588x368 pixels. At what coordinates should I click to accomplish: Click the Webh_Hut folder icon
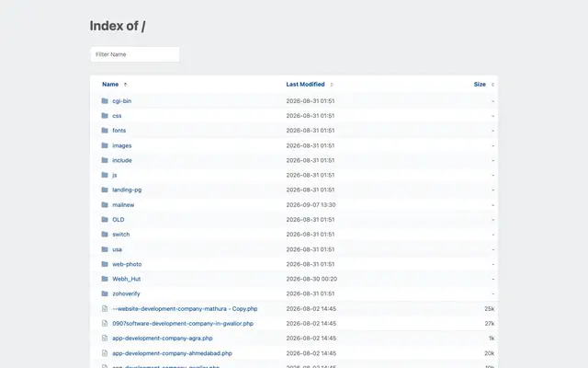point(105,279)
